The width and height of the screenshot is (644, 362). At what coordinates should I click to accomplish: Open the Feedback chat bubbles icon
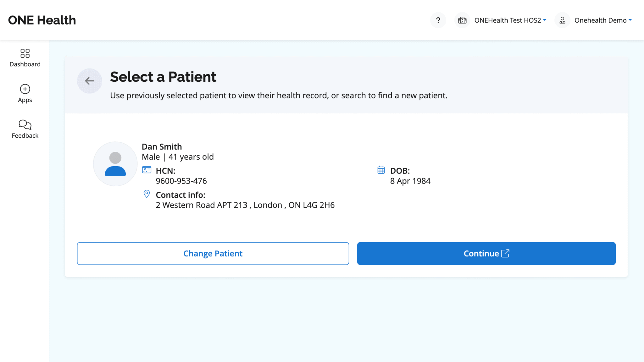click(x=25, y=125)
